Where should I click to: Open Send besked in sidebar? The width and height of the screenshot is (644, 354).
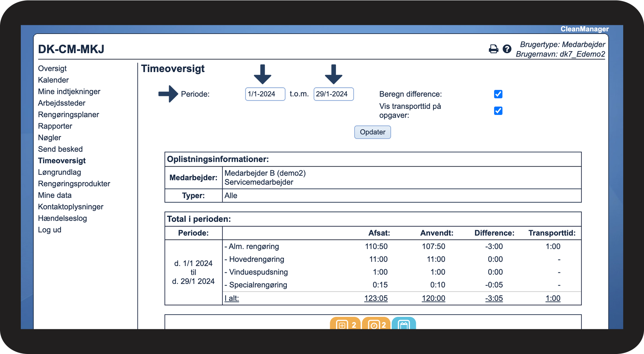point(61,149)
